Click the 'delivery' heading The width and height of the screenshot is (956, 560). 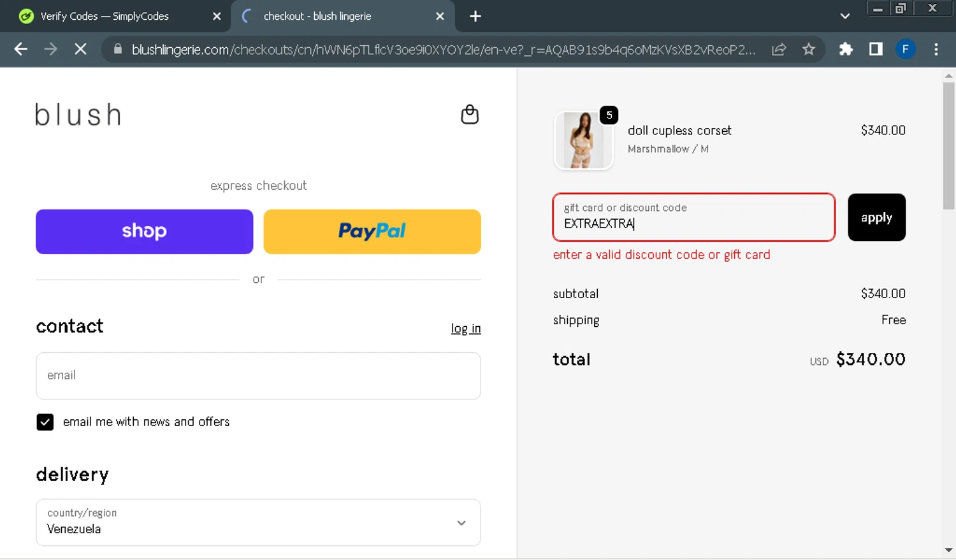click(x=73, y=475)
